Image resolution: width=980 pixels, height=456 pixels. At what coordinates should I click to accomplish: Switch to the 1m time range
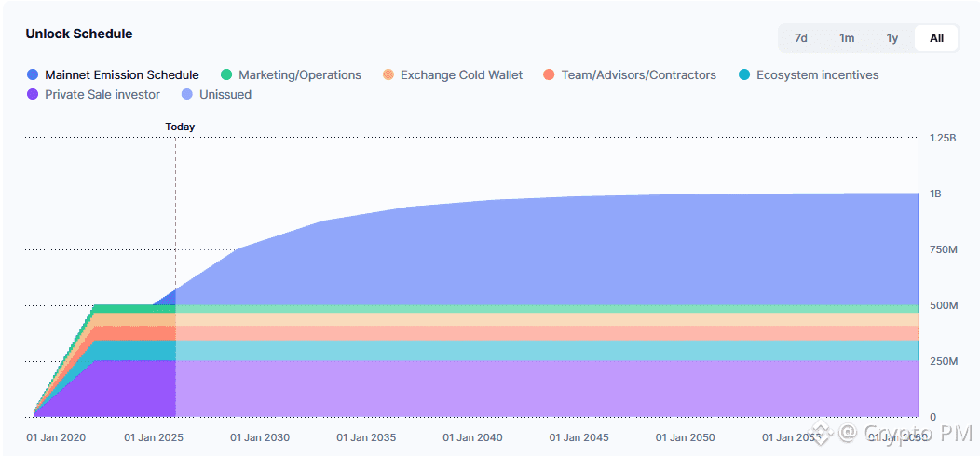pyautogui.click(x=847, y=38)
